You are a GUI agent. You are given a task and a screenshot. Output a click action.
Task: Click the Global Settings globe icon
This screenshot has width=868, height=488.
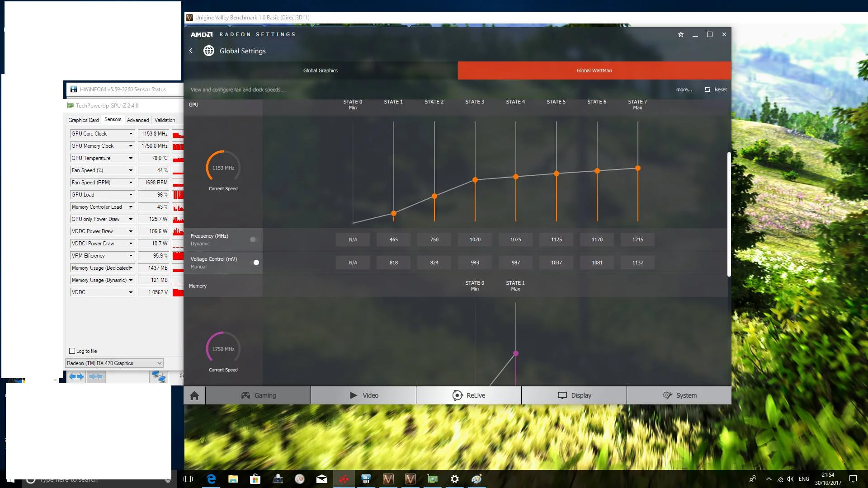pos(208,51)
